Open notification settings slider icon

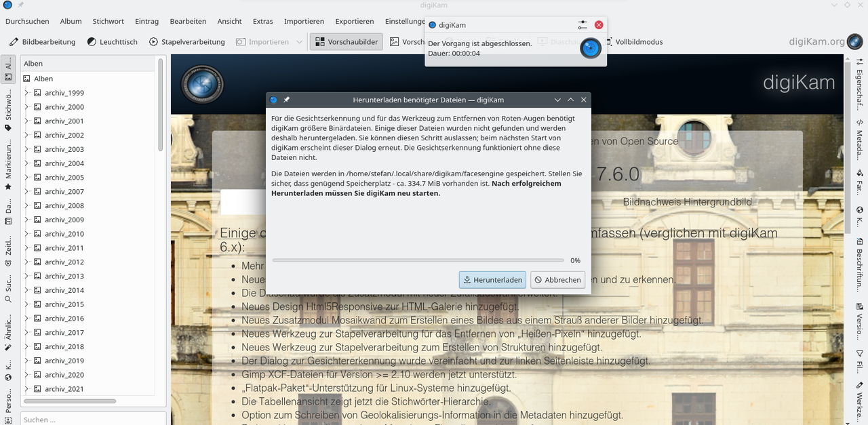pos(583,25)
